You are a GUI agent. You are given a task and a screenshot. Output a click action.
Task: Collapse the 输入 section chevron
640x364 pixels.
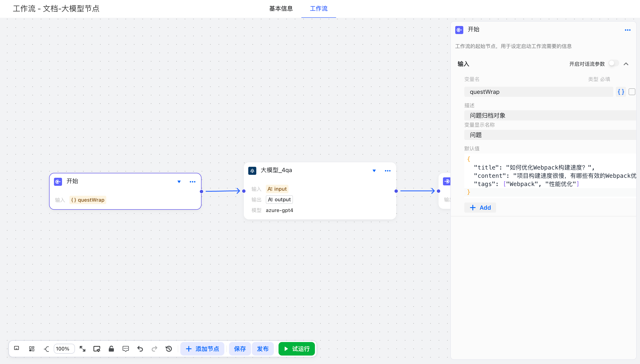click(626, 64)
